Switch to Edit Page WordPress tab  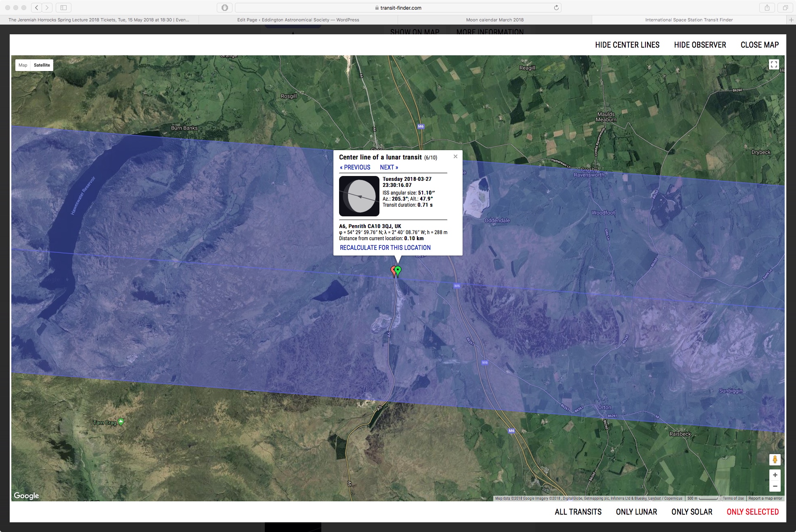click(x=298, y=20)
